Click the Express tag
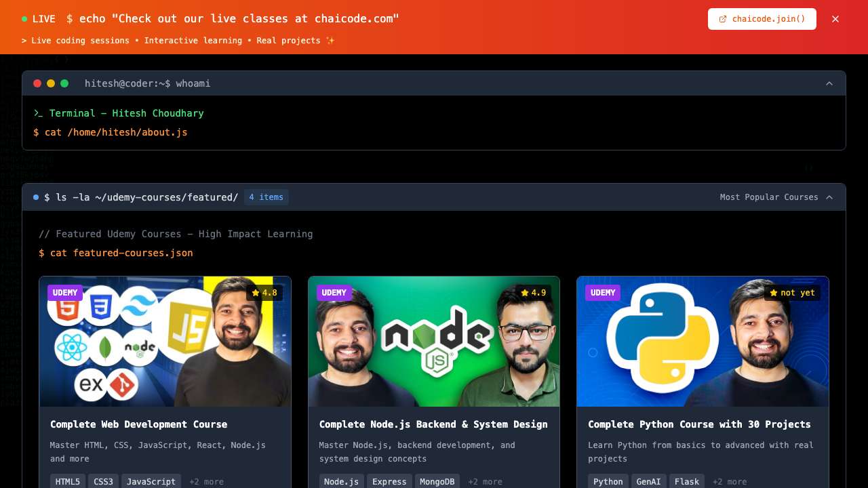 389,481
